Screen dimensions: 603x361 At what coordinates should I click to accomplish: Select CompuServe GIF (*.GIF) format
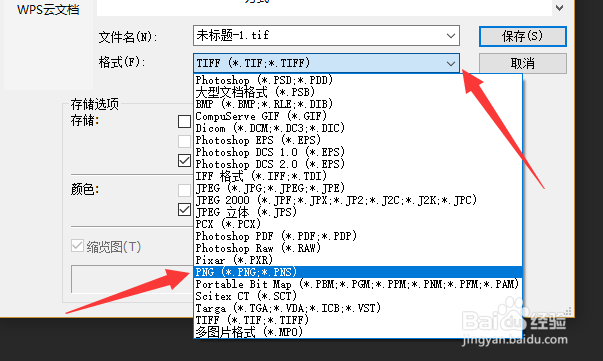(x=358, y=116)
